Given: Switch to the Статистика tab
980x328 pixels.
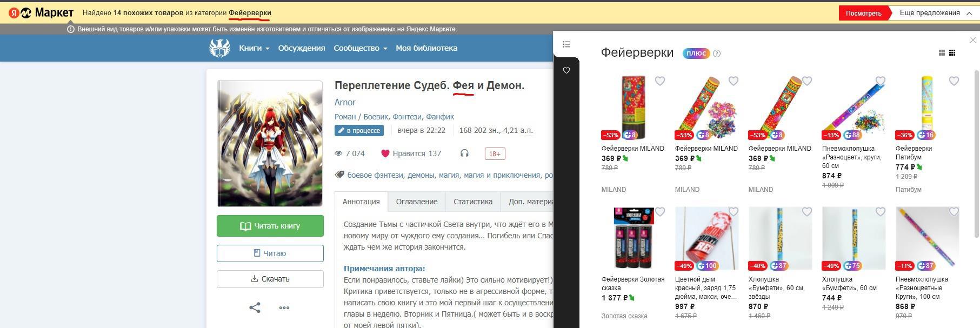Looking at the screenshot, I should click(473, 202).
